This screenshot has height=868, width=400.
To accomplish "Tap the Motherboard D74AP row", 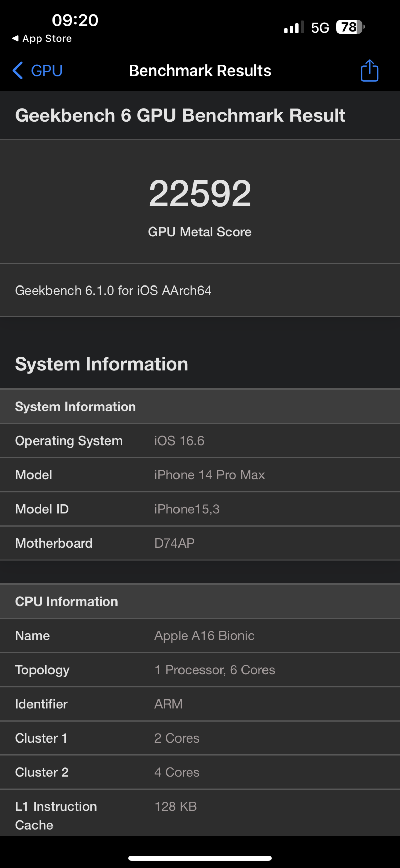I will coord(200,543).
